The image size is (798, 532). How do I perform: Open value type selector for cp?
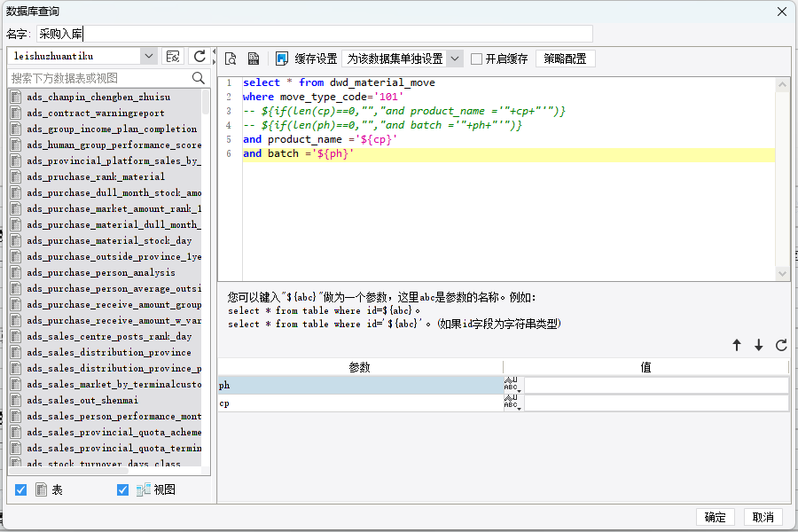pos(512,403)
